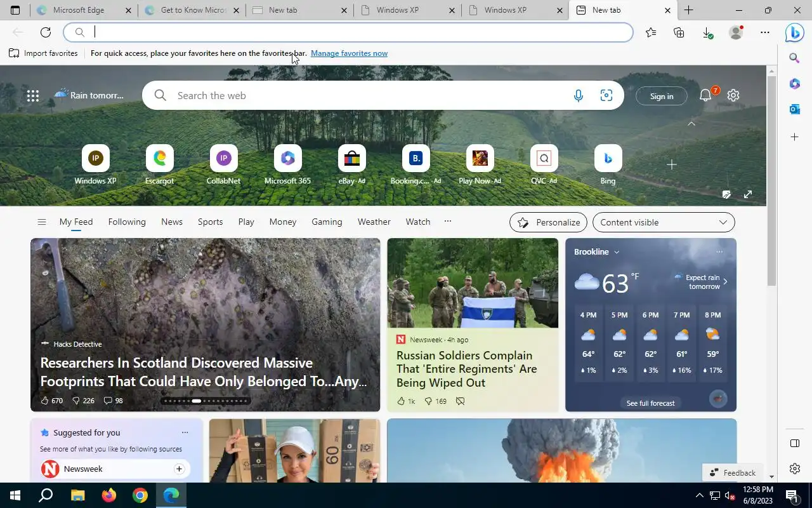Open Windows Start menu

click(x=15, y=495)
